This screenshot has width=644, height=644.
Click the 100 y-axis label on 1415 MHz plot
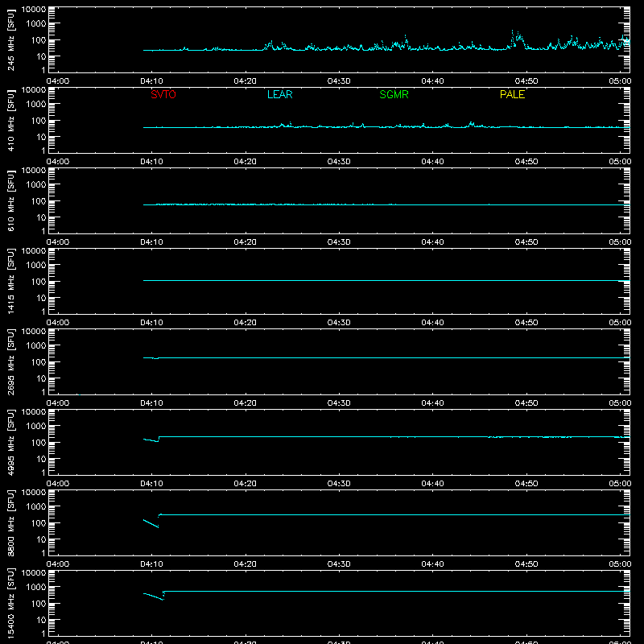click(x=39, y=282)
